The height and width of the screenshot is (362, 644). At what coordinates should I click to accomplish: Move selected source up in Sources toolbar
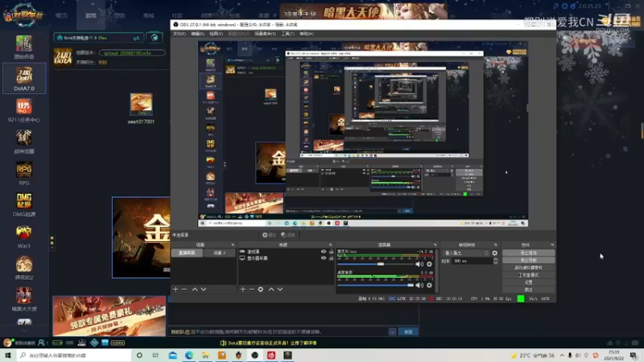pos(271,290)
